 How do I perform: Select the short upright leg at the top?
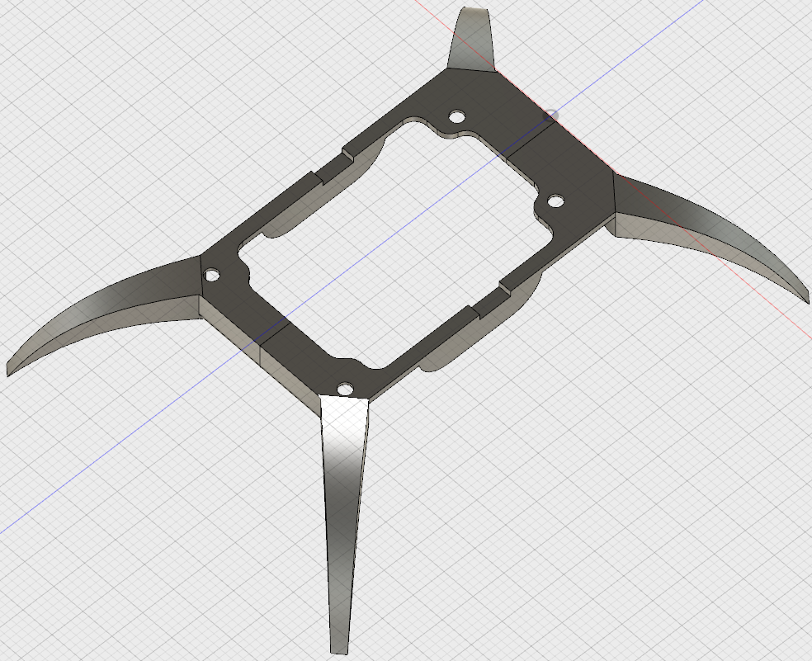470,39
